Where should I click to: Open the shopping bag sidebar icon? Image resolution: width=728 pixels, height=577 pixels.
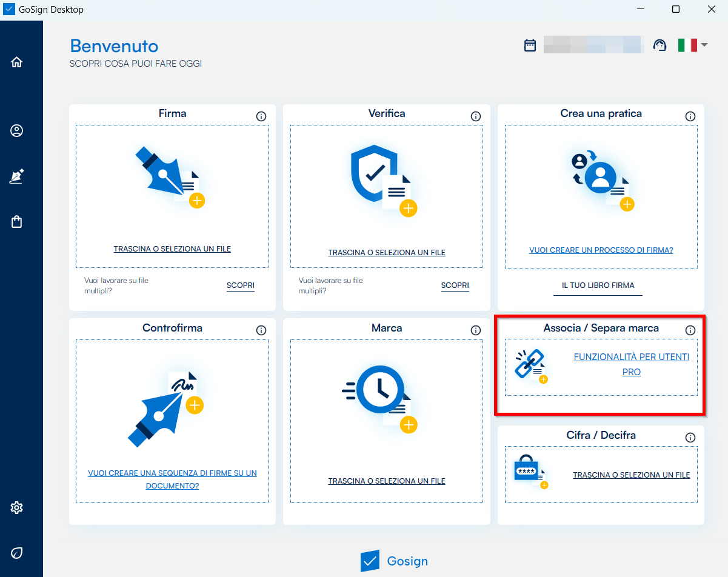coord(17,222)
